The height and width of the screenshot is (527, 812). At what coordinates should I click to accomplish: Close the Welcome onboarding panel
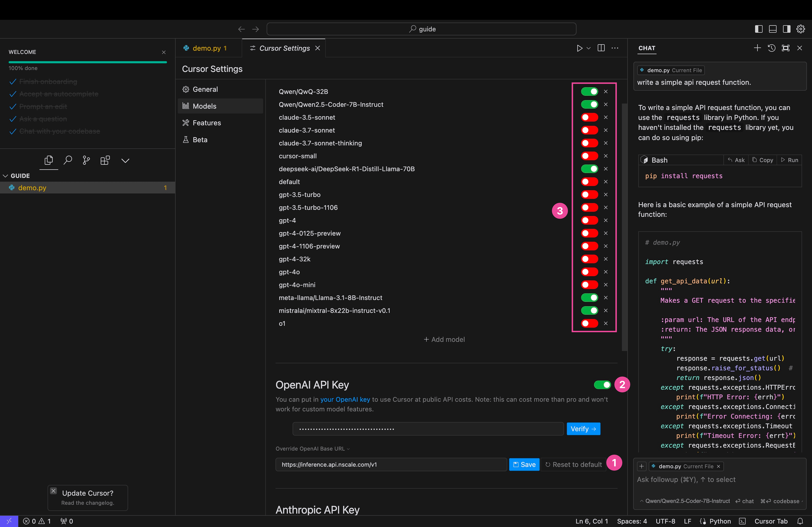pyautogui.click(x=164, y=52)
